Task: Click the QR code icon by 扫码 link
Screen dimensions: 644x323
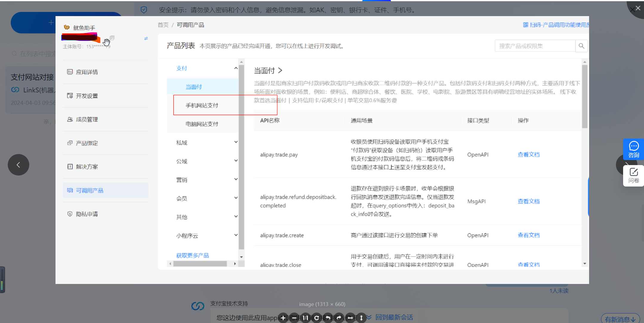Action: [x=526, y=25]
